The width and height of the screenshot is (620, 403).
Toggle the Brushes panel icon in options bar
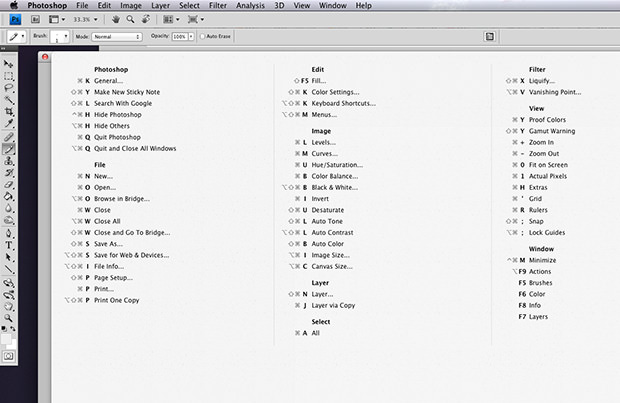(x=490, y=36)
